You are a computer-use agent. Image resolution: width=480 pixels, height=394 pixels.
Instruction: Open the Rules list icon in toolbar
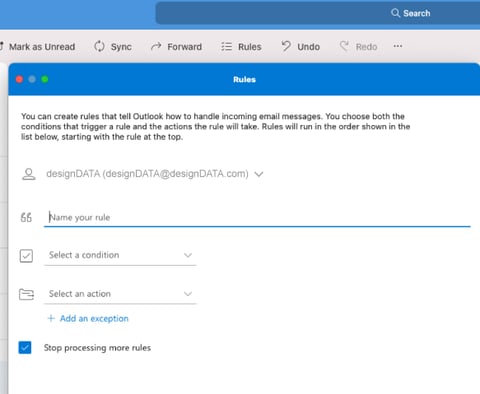point(227,46)
